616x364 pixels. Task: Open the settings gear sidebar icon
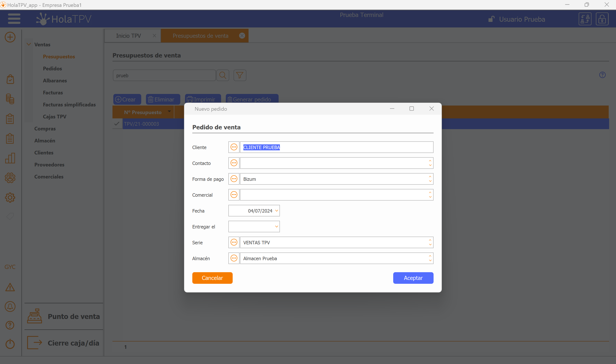tap(10, 198)
